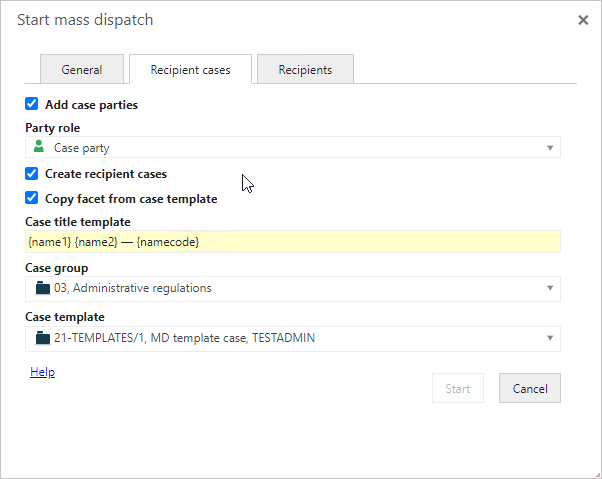Toggle Create recipient cases checkbox
602x479 pixels.
point(31,173)
